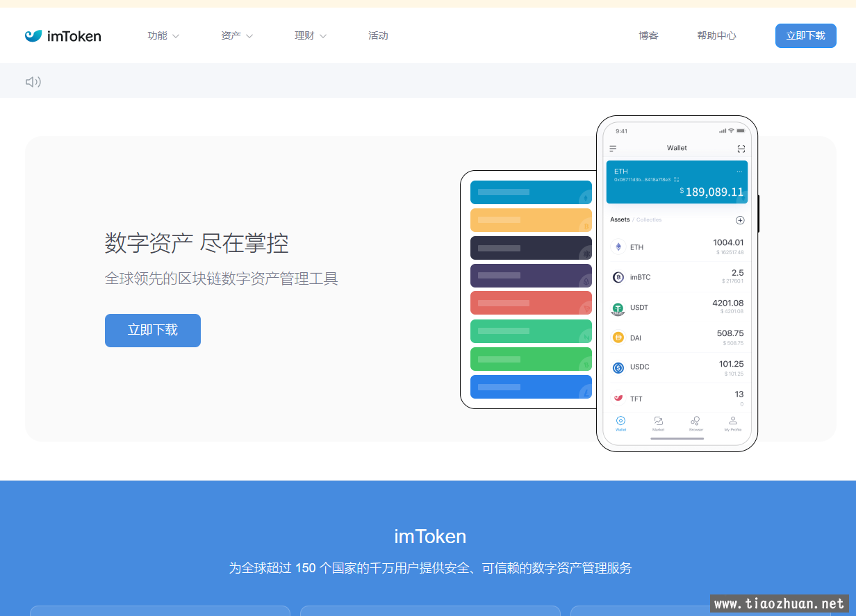
Task: Select the dark navy wallet card
Action: click(x=531, y=248)
